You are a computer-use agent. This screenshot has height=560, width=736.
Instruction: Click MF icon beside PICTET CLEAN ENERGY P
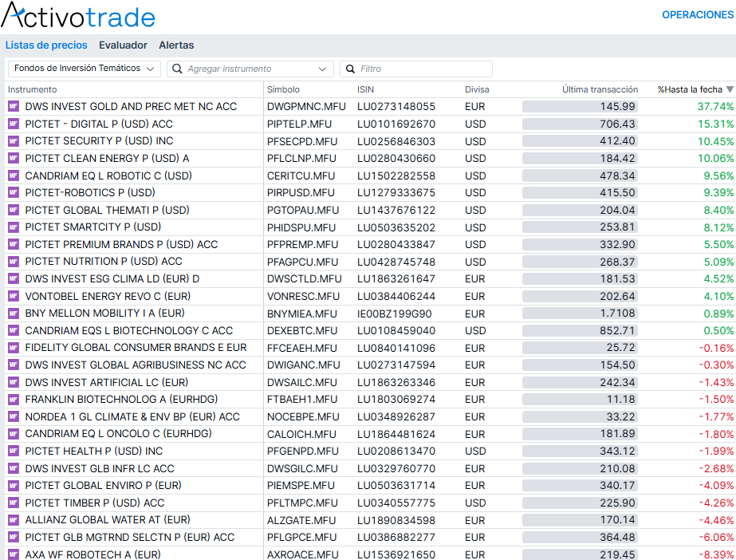click(x=13, y=158)
